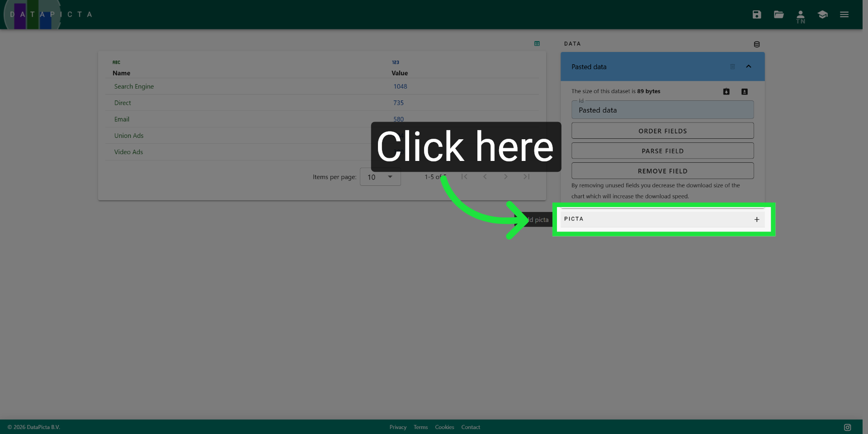Click the paste-from-clipboard icon near dataset size
Image resolution: width=868 pixels, height=434 pixels.
click(726, 91)
